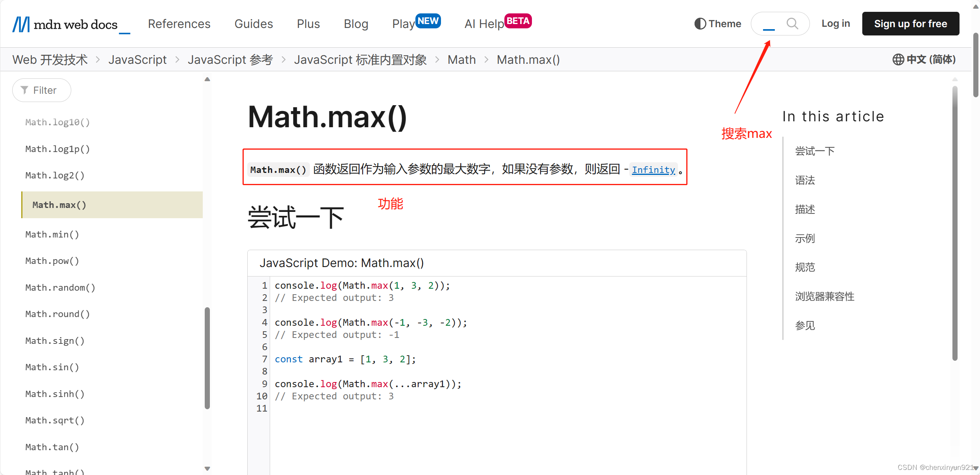
Task: Open the References menu
Action: tap(179, 24)
